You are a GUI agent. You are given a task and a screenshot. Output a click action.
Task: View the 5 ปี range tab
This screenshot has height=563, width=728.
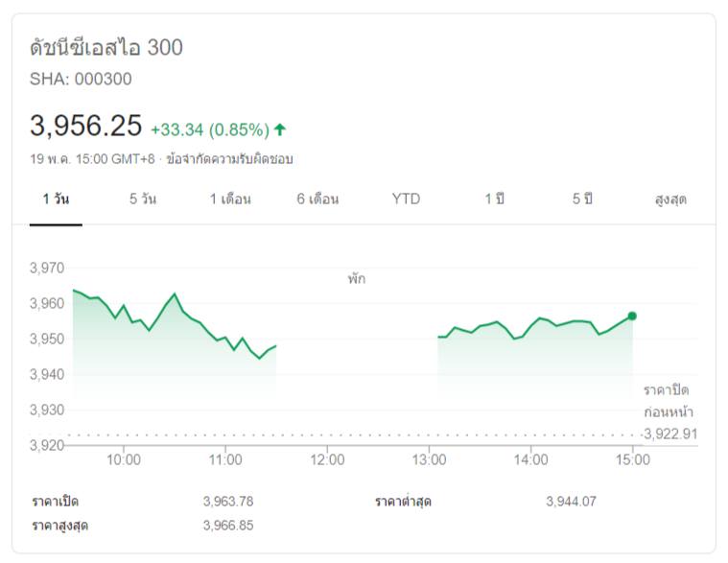tap(582, 199)
